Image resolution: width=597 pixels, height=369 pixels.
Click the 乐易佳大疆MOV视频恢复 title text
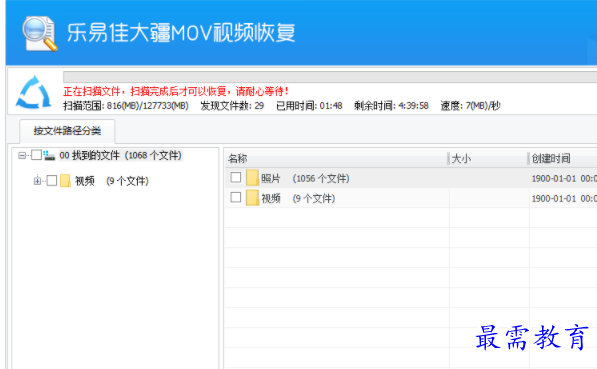point(181,32)
